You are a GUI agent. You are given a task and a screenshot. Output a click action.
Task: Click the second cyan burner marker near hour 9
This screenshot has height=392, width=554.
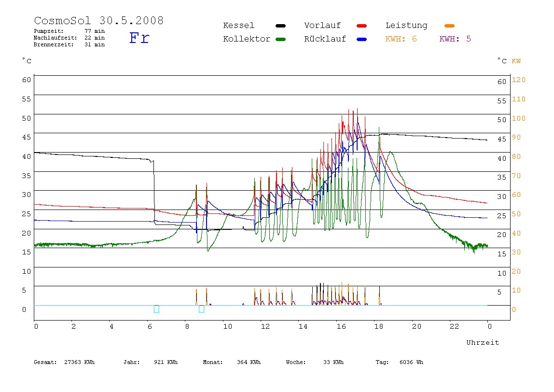(x=201, y=309)
